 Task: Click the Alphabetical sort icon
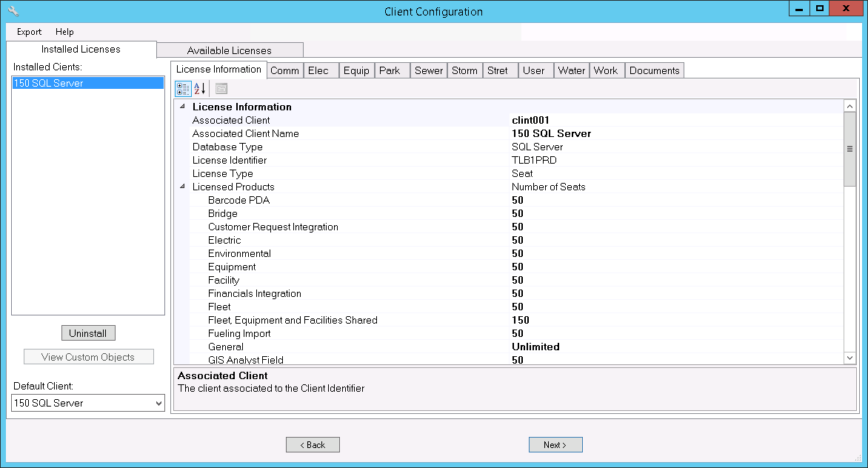click(200, 89)
